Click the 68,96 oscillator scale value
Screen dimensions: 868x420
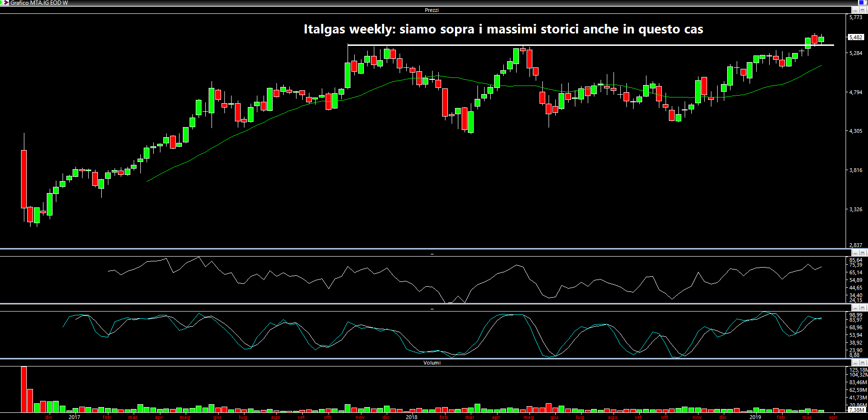(856, 327)
